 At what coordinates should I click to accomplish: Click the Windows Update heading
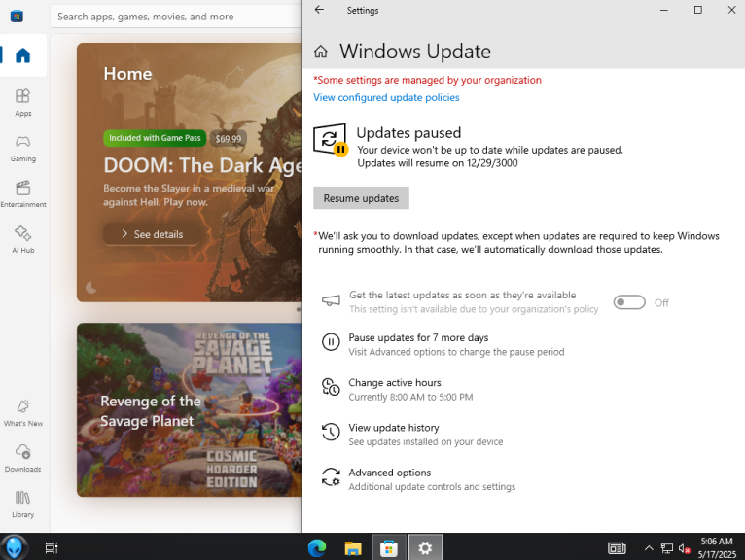pyautogui.click(x=414, y=52)
